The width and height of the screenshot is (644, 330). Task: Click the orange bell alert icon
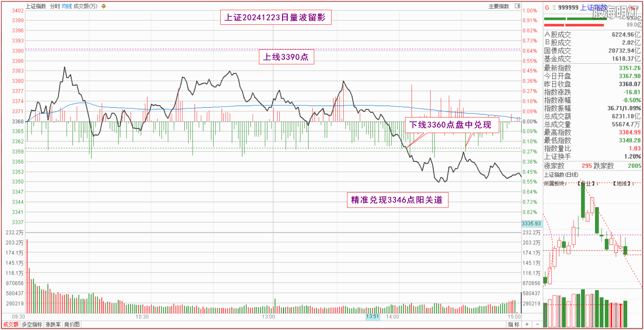pyautogui.click(x=104, y=6)
